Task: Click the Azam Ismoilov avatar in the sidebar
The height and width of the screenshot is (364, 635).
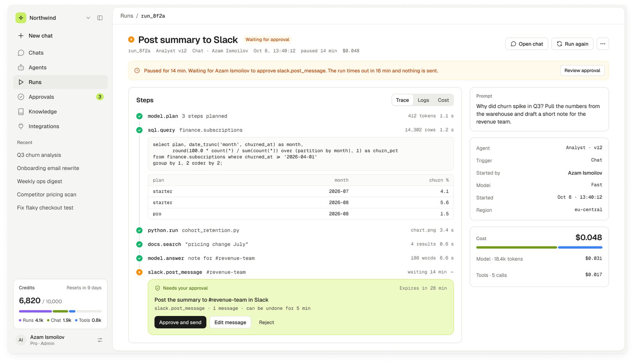Action: (x=21, y=340)
